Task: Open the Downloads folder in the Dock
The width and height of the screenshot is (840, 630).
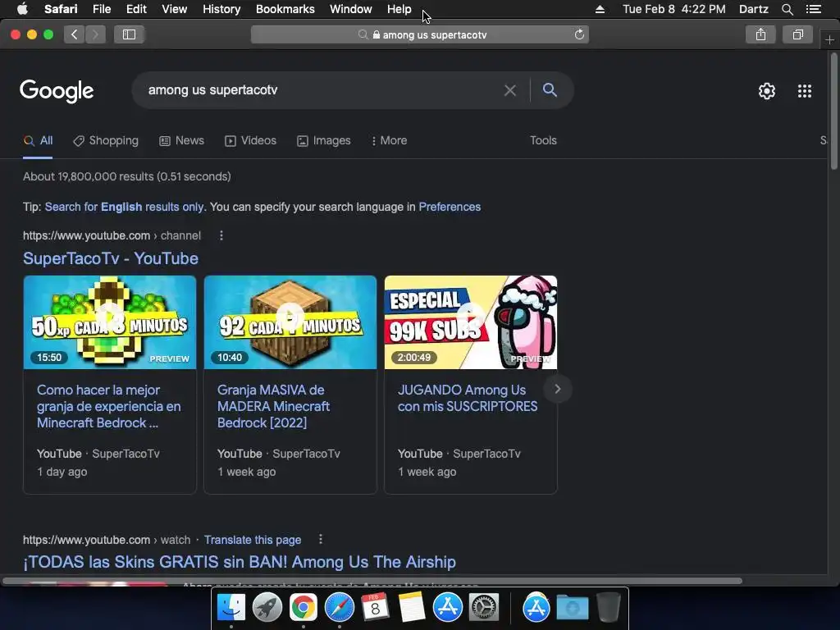Action: click(x=572, y=608)
